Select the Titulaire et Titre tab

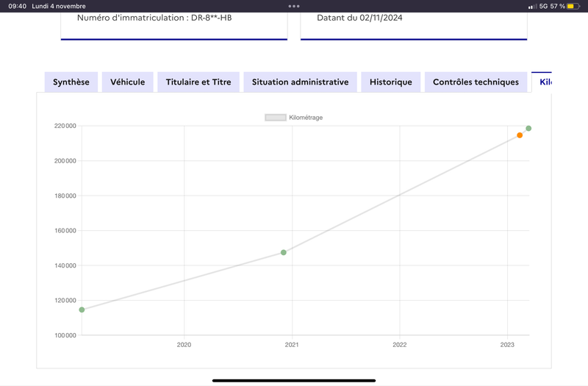coord(198,82)
